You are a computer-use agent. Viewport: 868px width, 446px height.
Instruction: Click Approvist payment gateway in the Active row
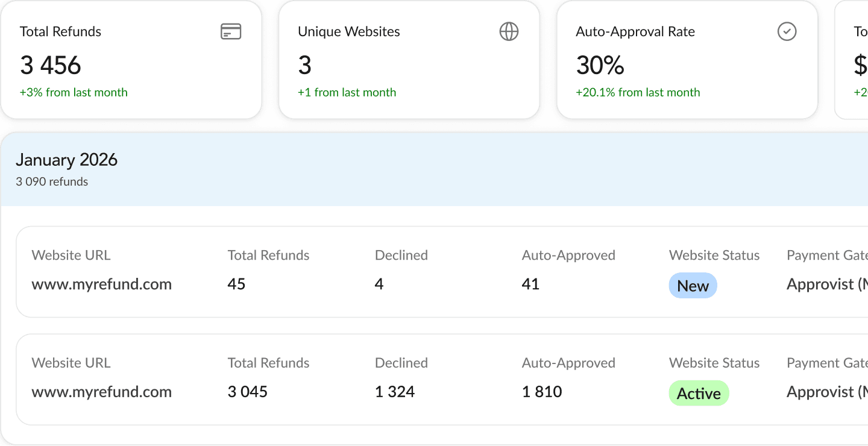[x=827, y=392]
